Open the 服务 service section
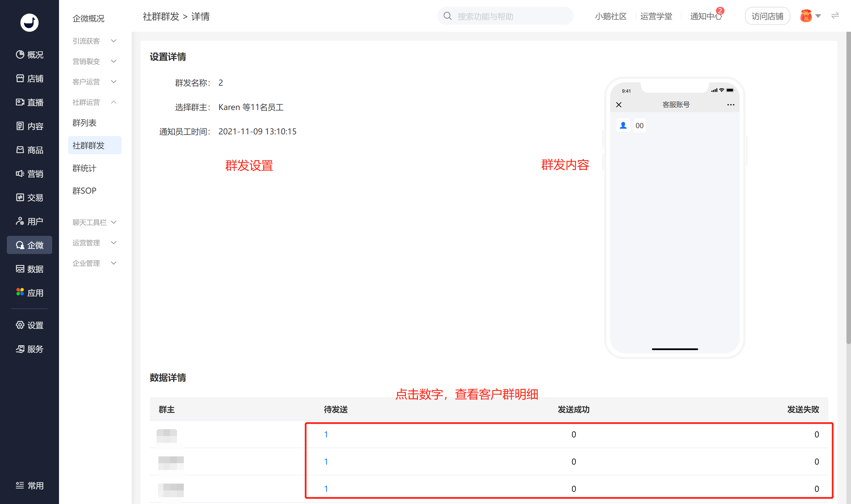The image size is (851, 504). [x=30, y=349]
